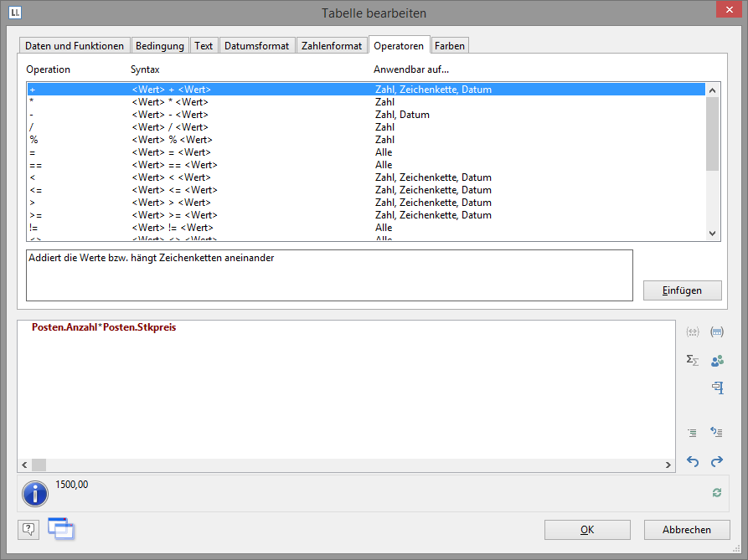This screenshot has height=560, width=748.
Task: Confirm with the OK button
Action: pyautogui.click(x=587, y=530)
